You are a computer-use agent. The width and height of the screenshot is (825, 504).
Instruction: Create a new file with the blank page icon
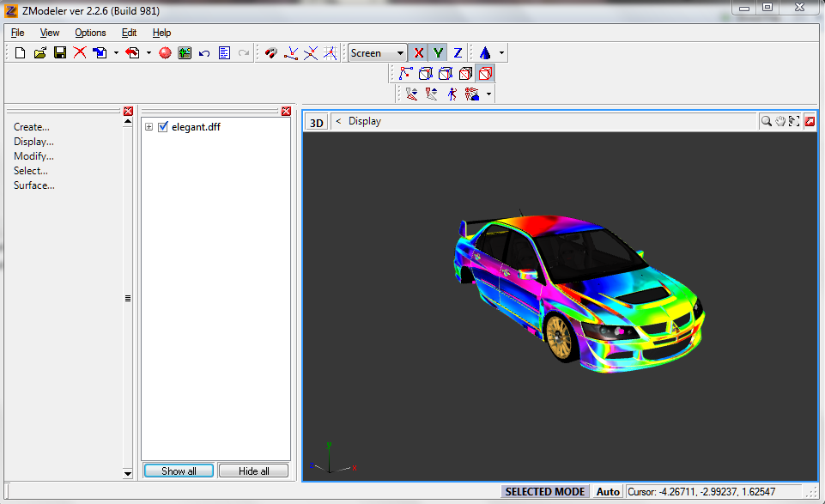[20, 52]
